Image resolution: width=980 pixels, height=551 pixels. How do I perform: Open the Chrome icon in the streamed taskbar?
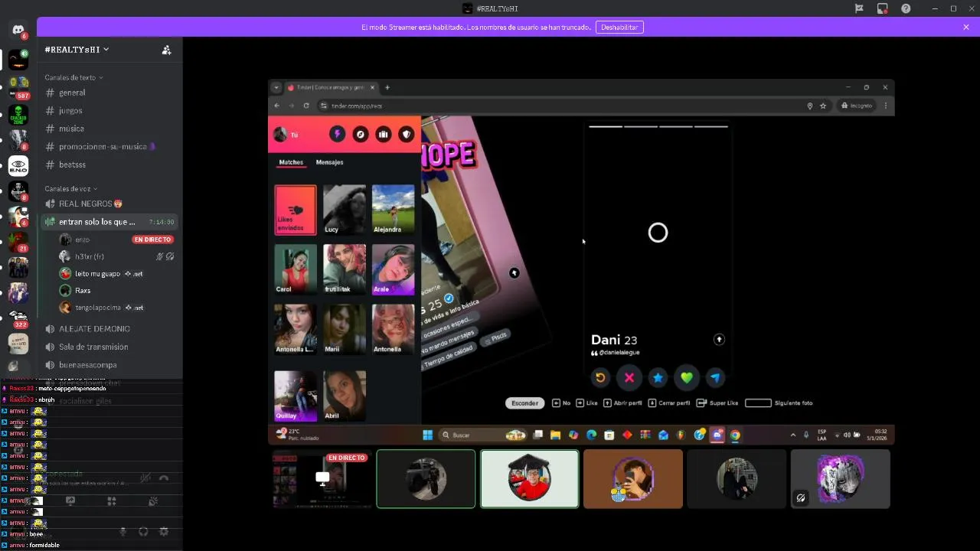pos(735,435)
